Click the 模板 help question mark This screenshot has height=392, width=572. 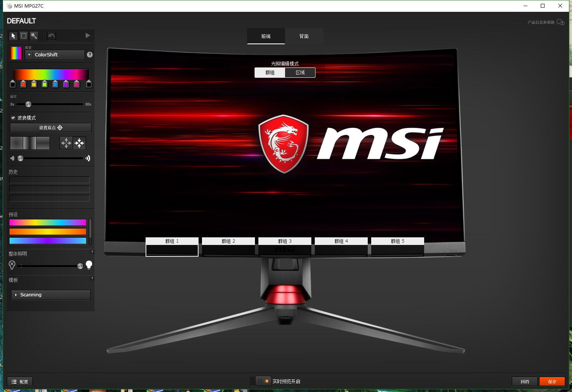click(92, 278)
